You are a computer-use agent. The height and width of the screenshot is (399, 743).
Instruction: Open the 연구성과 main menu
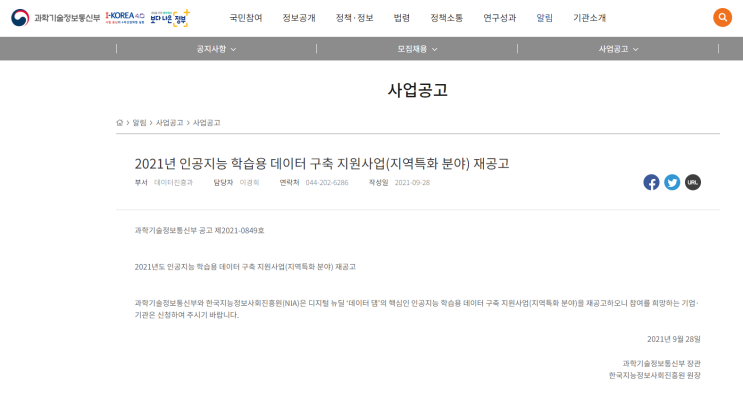499,18
